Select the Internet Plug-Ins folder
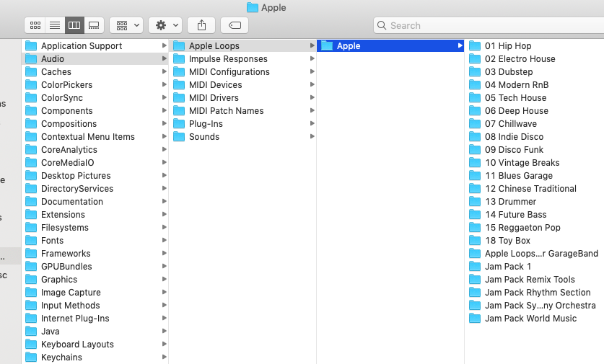This screenshot has height=364, width=604. coord(95,319)
